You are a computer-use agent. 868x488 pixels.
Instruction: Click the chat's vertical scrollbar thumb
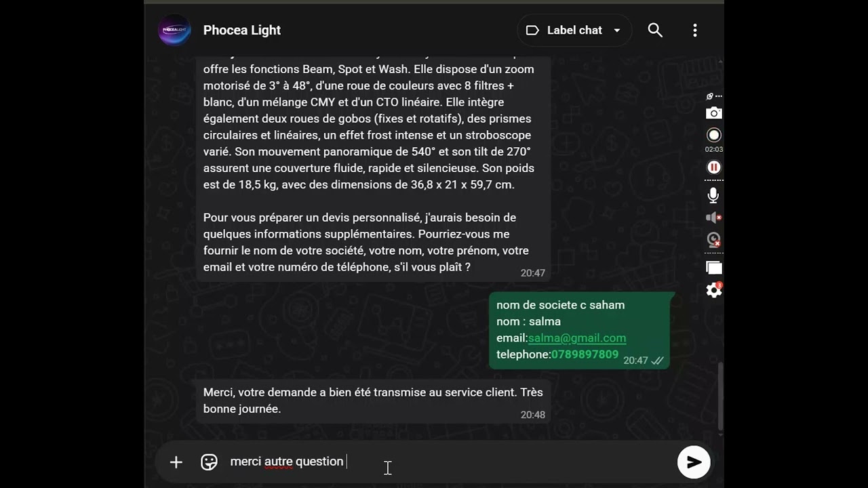click(x=720, y=396)
